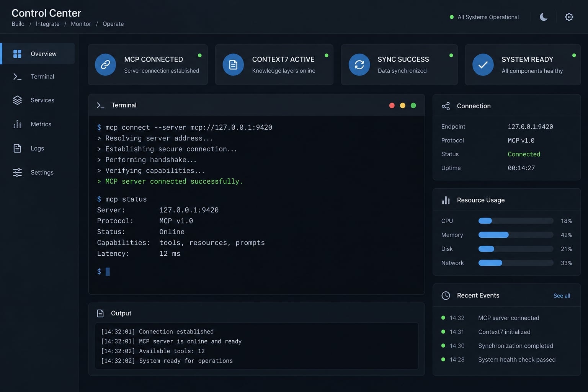Click the Settings sliders icon in sidebar

click(x=17, y=172)
